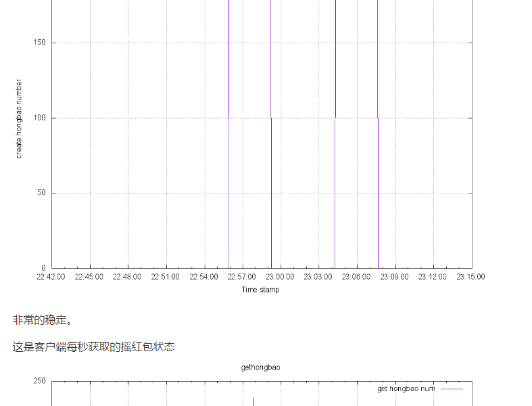Click the 23:15:00 time axis label

470,277
